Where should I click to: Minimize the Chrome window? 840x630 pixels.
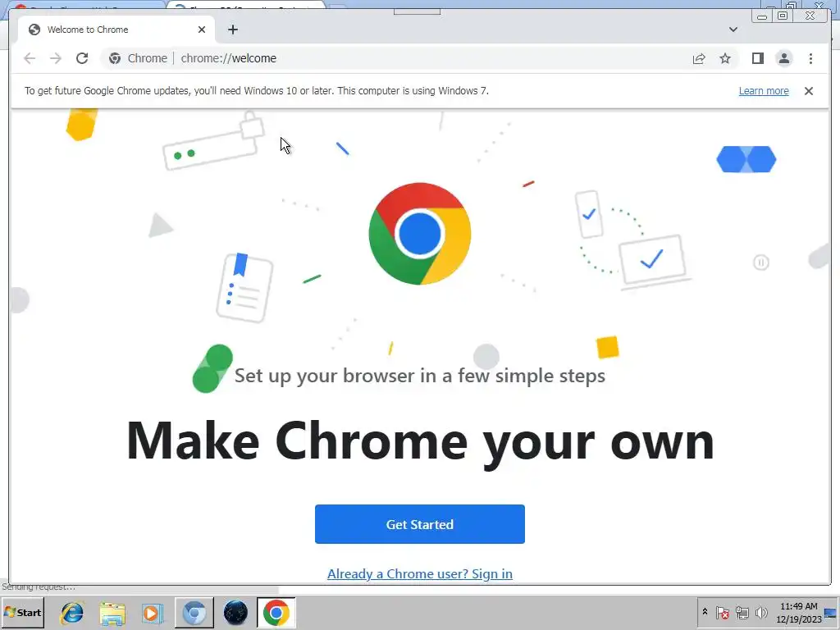[762, 16]
